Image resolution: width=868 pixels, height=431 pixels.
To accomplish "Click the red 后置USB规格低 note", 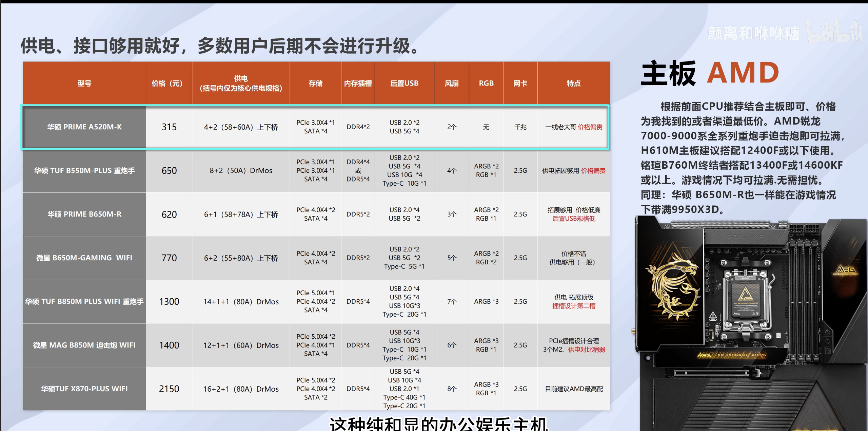I will point(574,219).
